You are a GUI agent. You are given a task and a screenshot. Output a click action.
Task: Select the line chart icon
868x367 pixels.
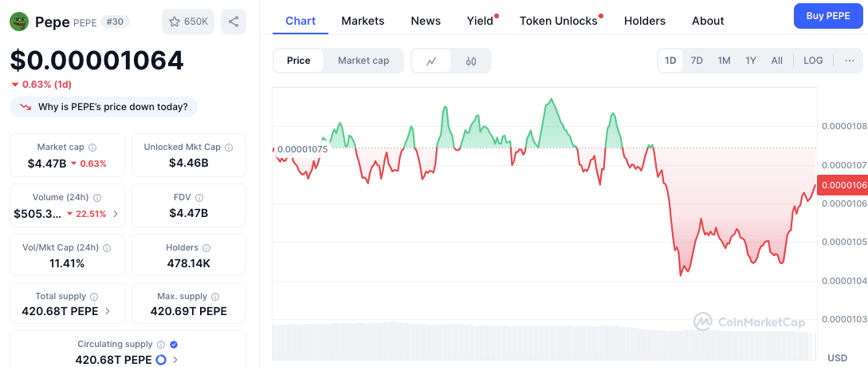(x=431, y=61)
